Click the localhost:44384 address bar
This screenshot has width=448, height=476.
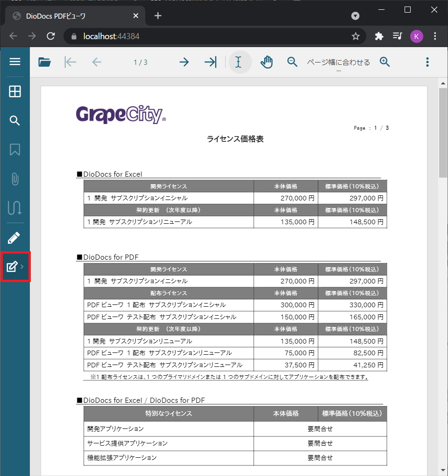[x=111, y=36]
